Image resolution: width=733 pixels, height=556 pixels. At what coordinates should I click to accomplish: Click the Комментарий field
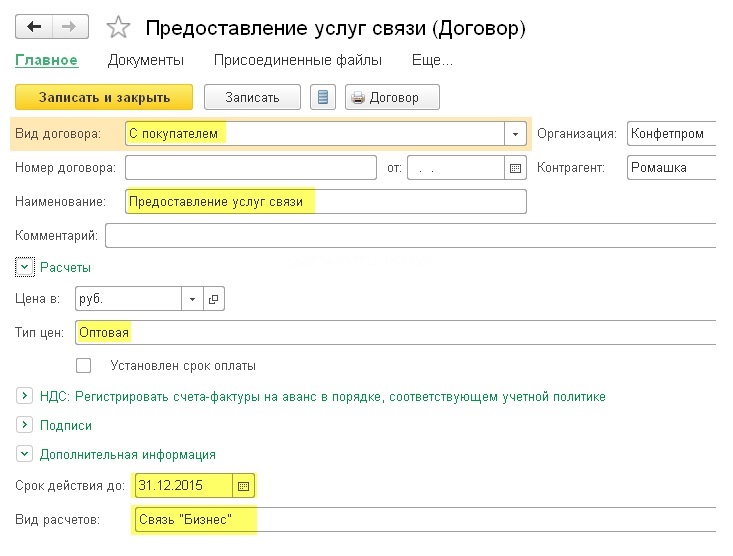(410, 235)
